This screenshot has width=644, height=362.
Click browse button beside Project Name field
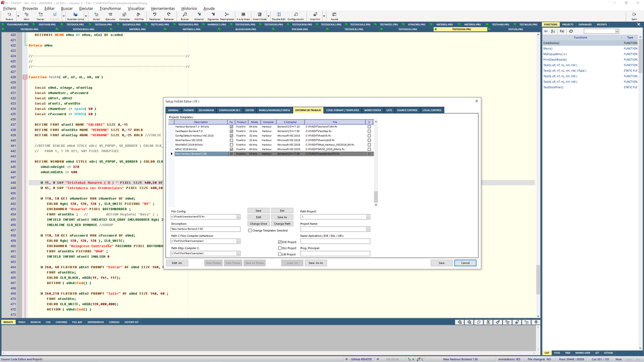tap(368, 229)
